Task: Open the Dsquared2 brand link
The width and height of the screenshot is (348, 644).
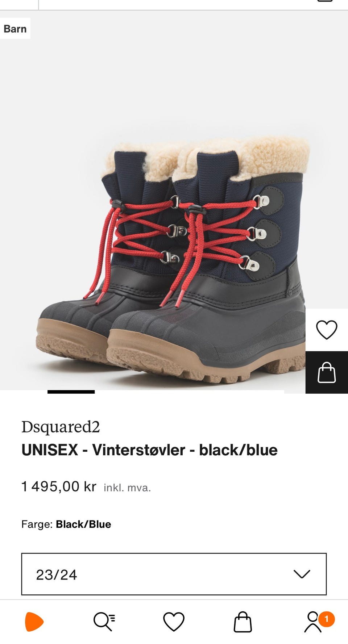Action: pos(61,427)
